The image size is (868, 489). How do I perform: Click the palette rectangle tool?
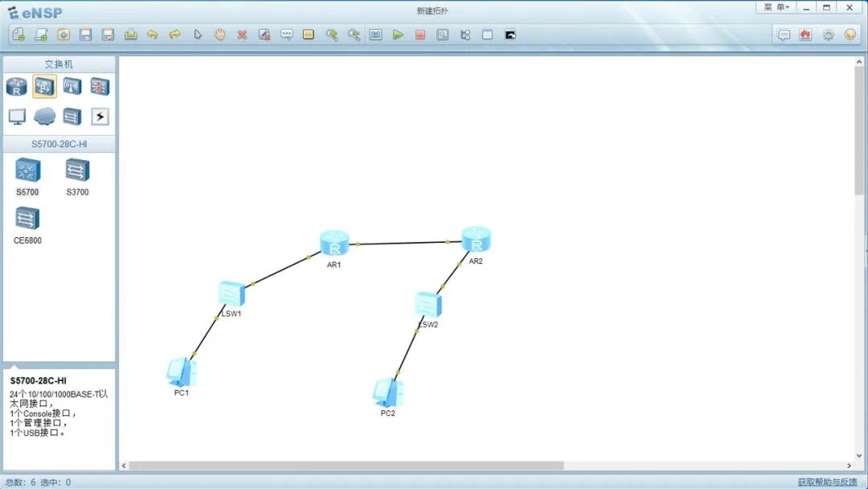click(309, 35)
